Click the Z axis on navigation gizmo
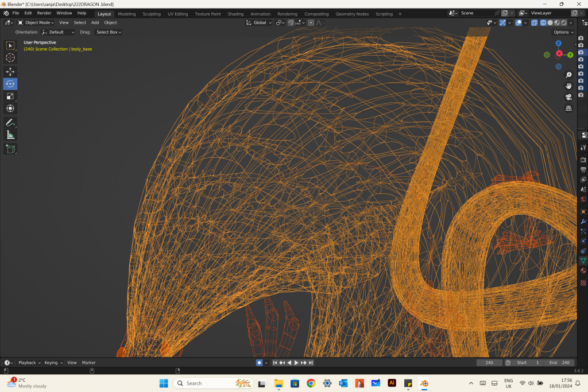This screenshot has height=392, width=588. point(558,44)
